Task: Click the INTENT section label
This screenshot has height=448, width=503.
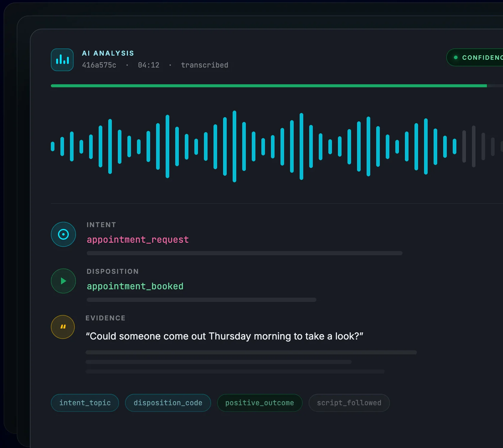Action: (x=101, y=225)
